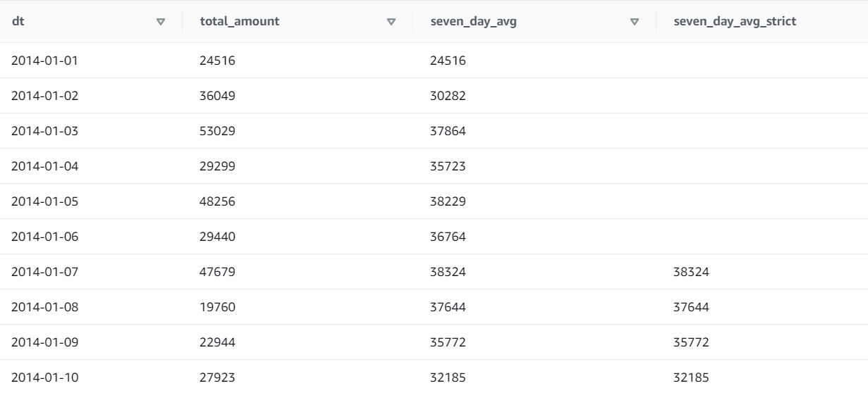868x393 pixels.
Task: Click 32185 in the seven_day_avg_strict column
Action: [691, 378]
